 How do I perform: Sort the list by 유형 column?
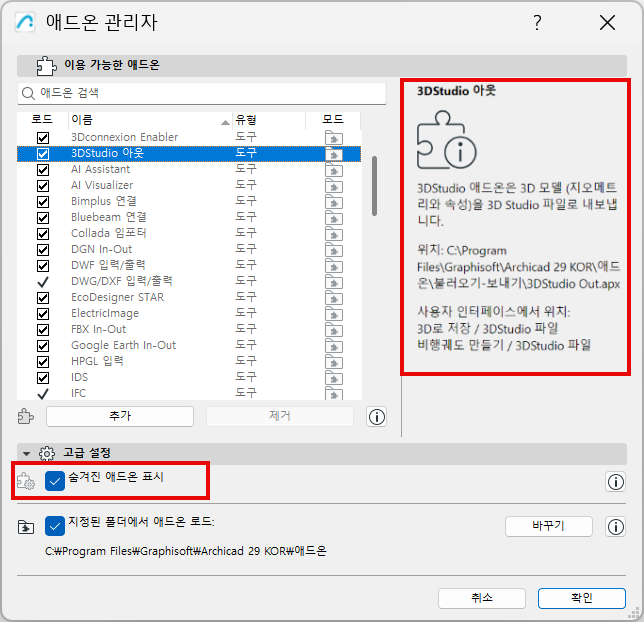269,120
